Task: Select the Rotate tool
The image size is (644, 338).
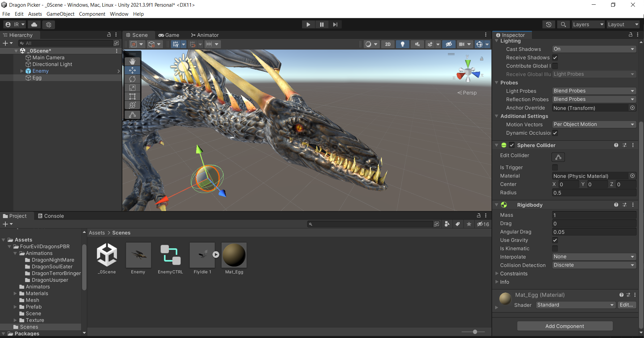Action: (x=132, y=79)
